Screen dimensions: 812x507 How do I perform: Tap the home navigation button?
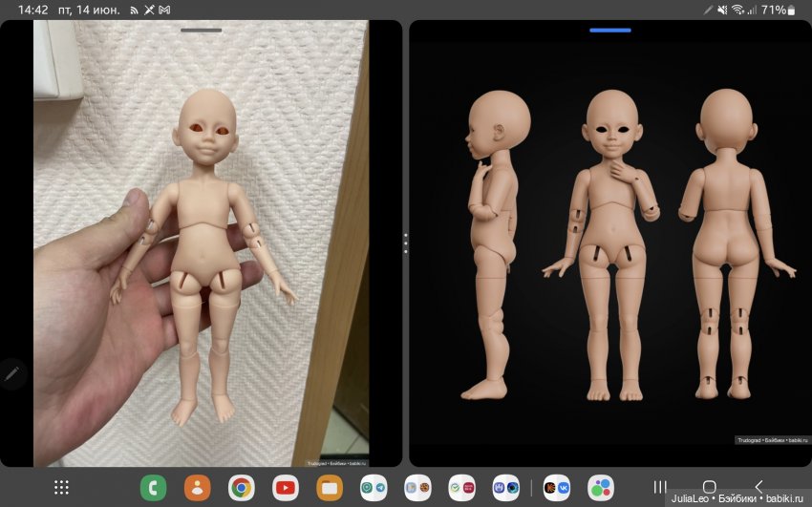point(709,487)
